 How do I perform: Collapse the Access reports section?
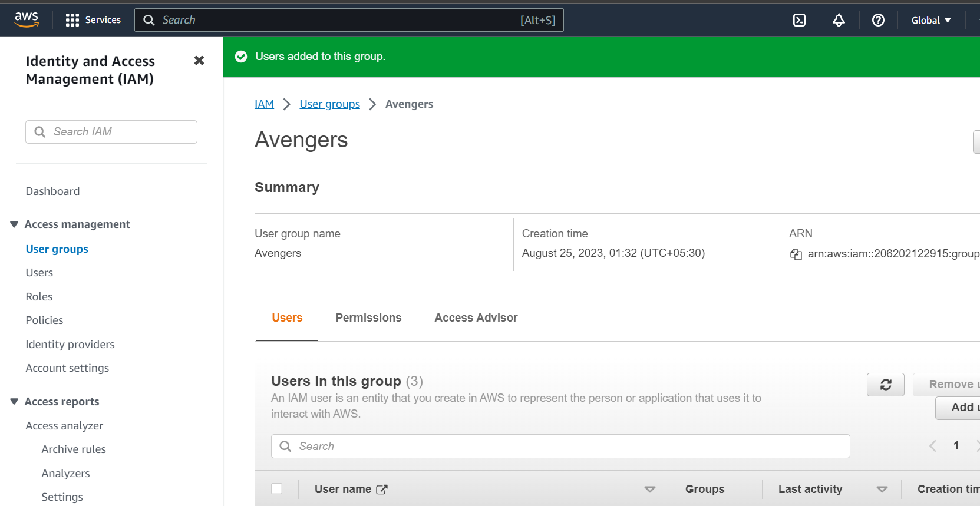(x=14, y=402)
